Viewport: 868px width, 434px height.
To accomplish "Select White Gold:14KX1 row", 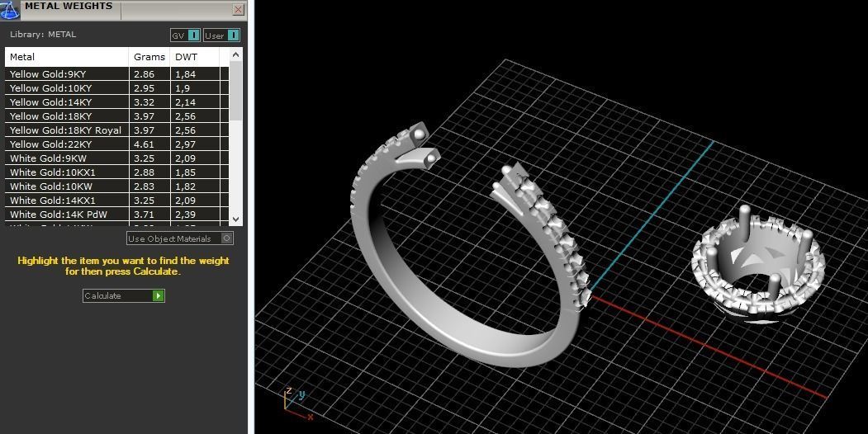I will click(116, 200).
